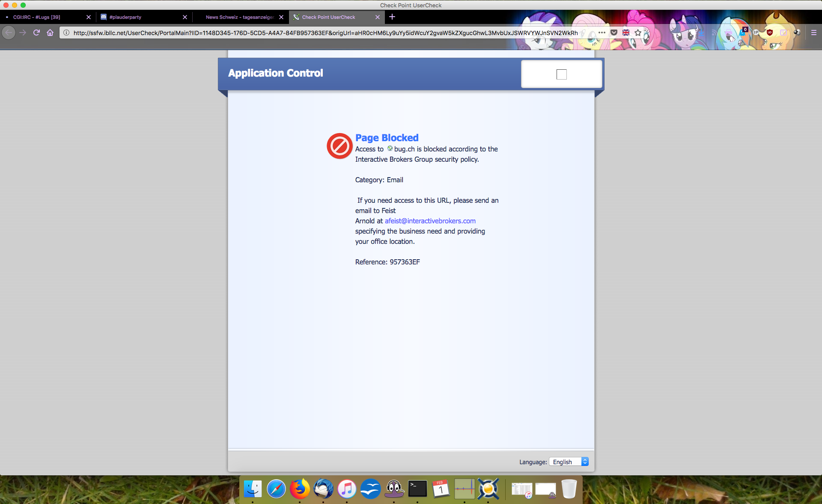Click the UK flag toolbar icon
822x504 pixels.
(626, 33)
